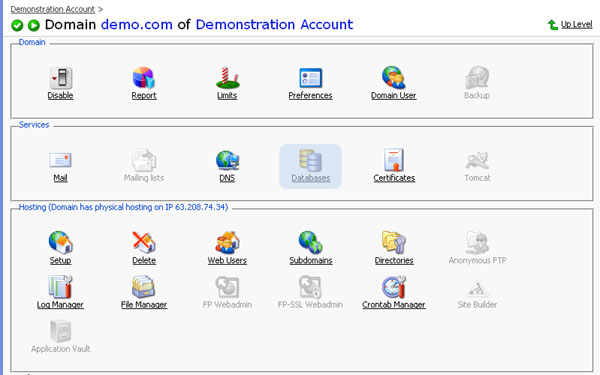Click the Web Users text link
The height and width of the screenshot is (375, 600).
[x=227, y=260]
